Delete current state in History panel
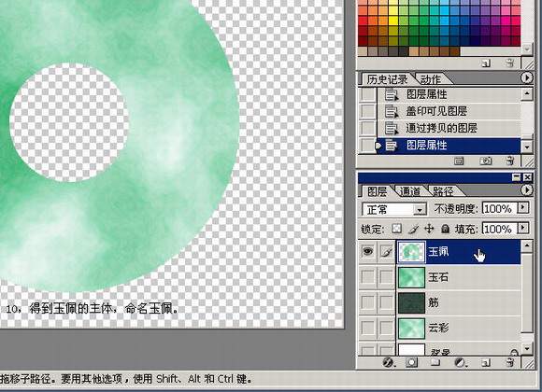The height and width of the screenshot is (392, 542). [x=509, y=161]
